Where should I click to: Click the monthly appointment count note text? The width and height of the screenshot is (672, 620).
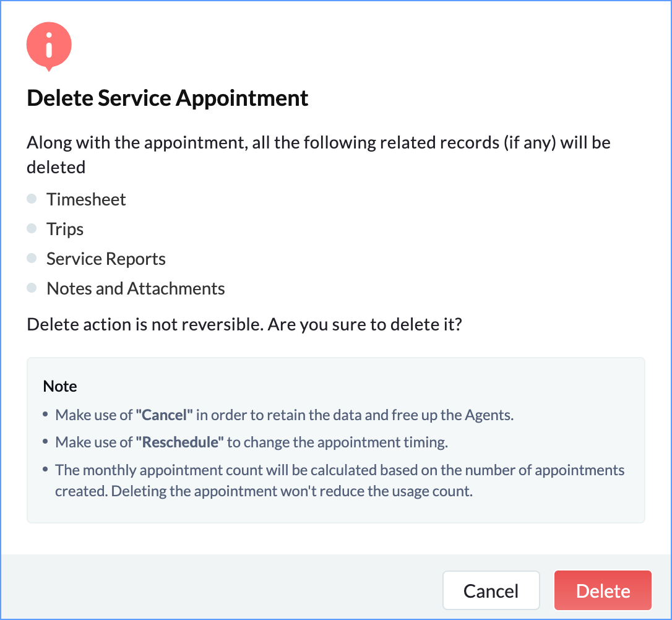pos(340,470)
